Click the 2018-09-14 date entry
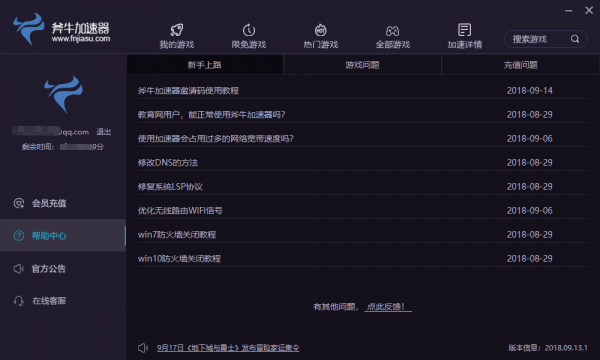 point(530,91)
